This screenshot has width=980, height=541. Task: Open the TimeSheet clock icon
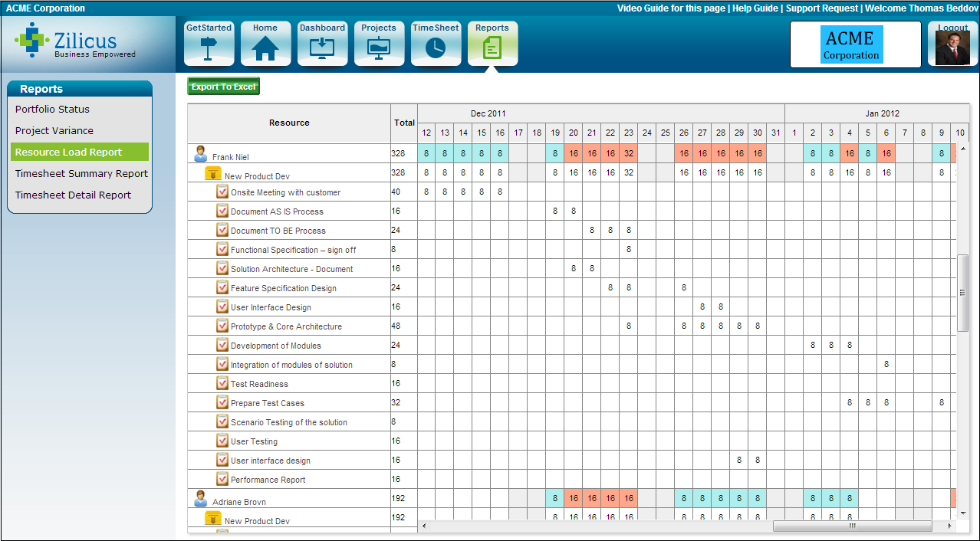436,48
